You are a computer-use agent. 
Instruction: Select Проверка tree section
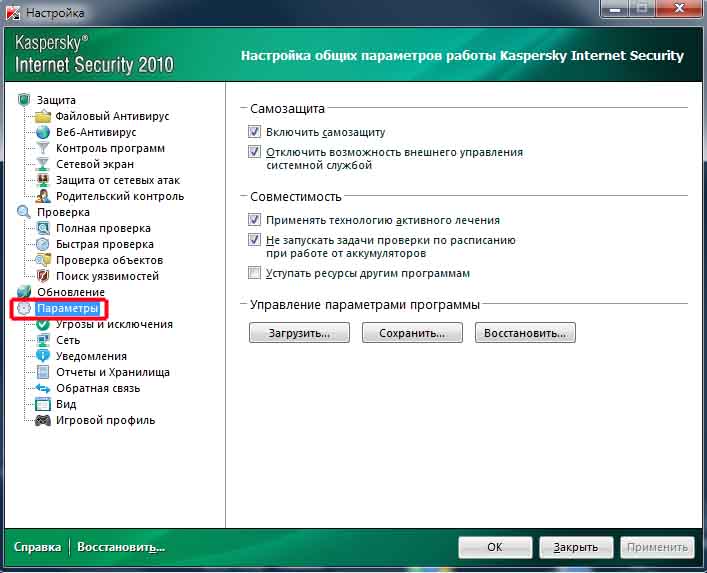(x=63, y=212)
